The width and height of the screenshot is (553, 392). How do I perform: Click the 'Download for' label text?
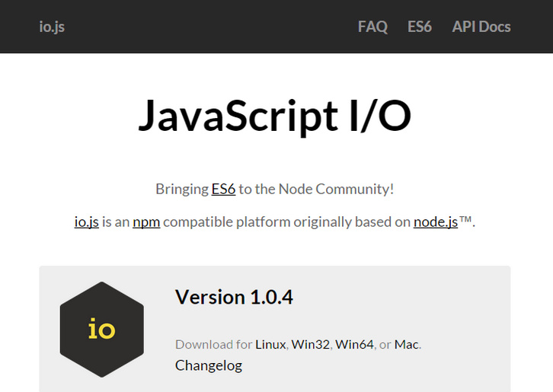[x=213, y=344]
